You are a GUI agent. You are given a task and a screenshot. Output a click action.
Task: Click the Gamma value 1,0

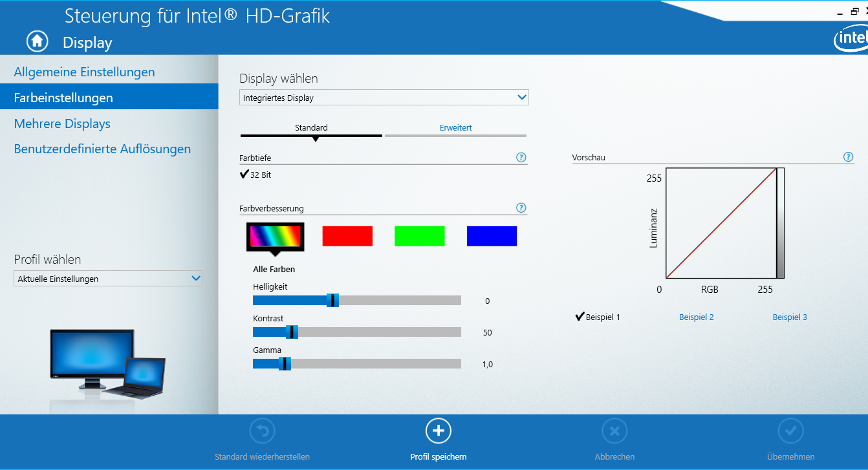coord(487,365)
